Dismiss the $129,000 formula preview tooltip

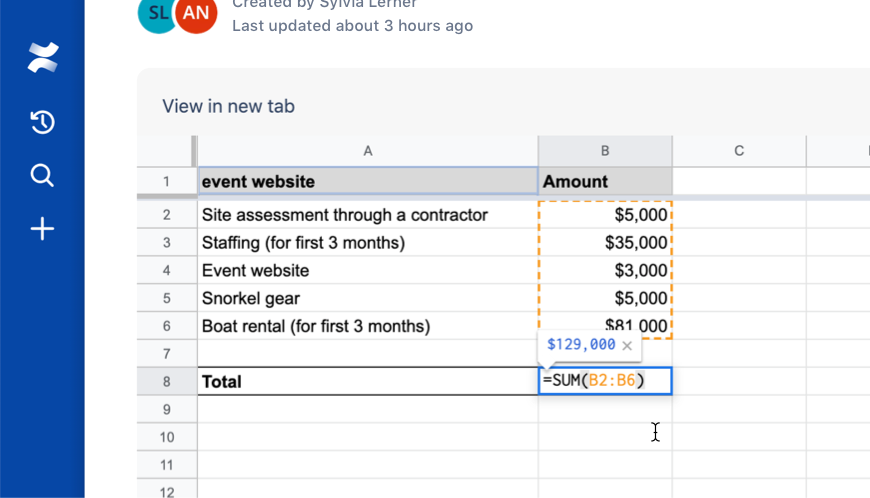pyautogui.click(x=627, y=345)
